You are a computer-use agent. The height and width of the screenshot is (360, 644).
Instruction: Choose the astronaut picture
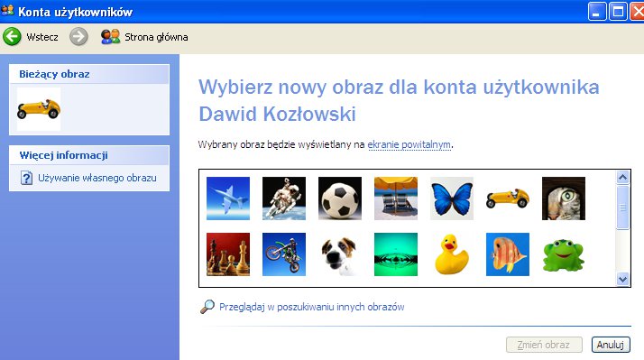point(284,198)
